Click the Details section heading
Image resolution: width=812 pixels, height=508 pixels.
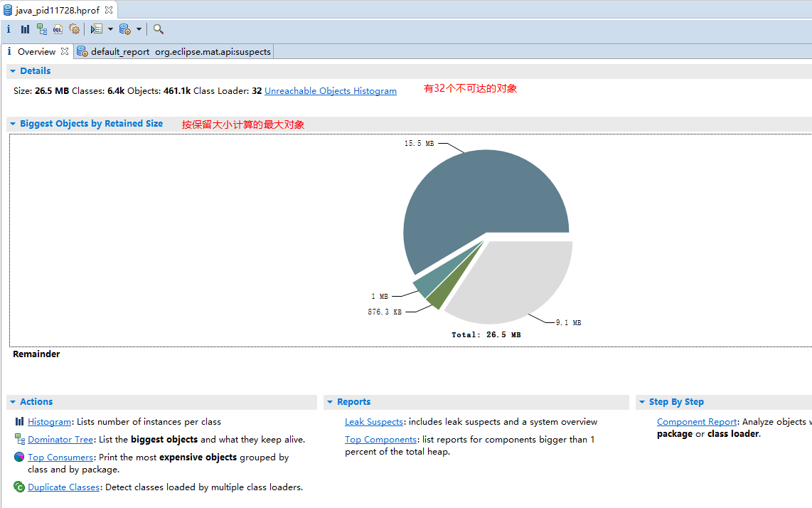click(36, 71)
